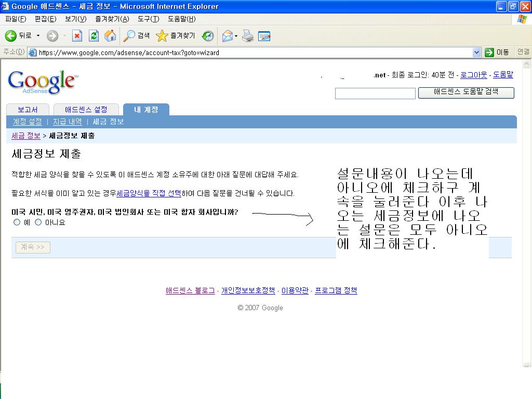Viewport: 532px width, 399px height.
Task: Open the Forward button history dropdown arrow
Action: (x=64, y=36)
